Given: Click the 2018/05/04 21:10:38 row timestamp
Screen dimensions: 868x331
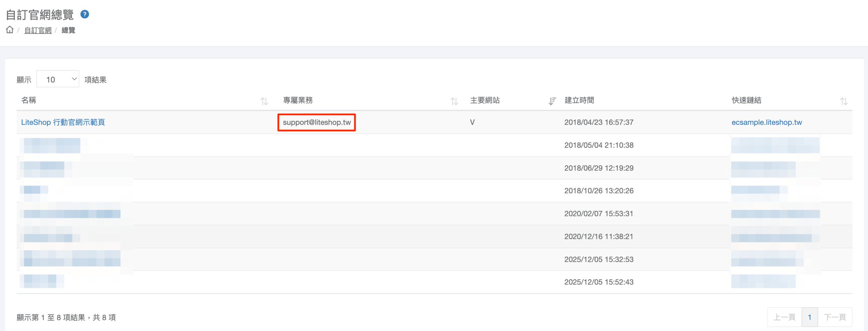Looking at the screenshot, I should pos(599,145).
